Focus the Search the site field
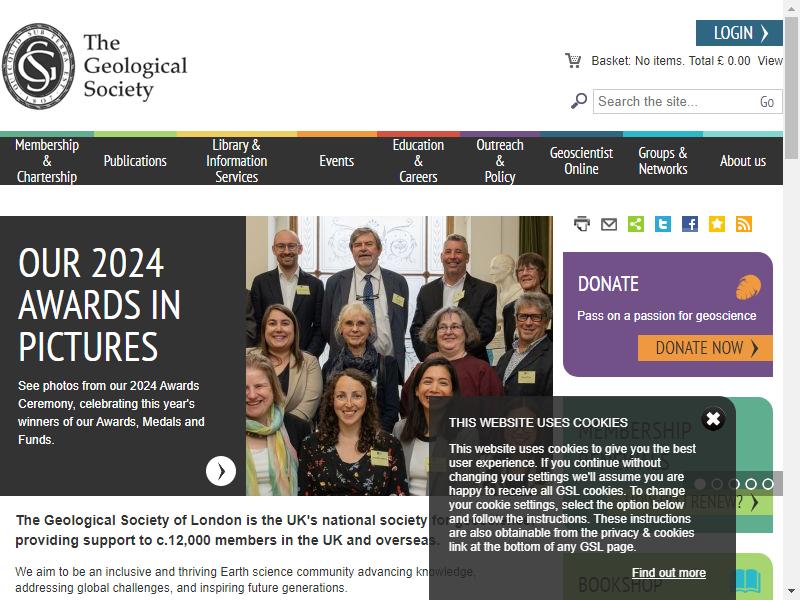 pyautogui.click(x=674, y=102)
